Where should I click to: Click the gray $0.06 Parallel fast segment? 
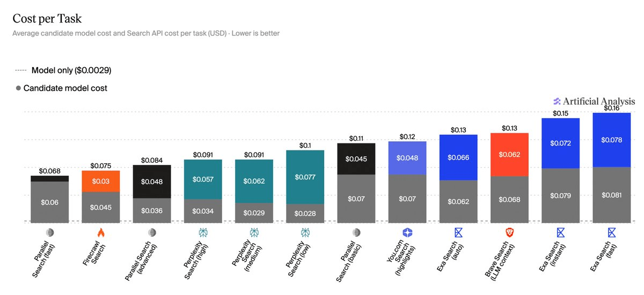tap(49, 202)
